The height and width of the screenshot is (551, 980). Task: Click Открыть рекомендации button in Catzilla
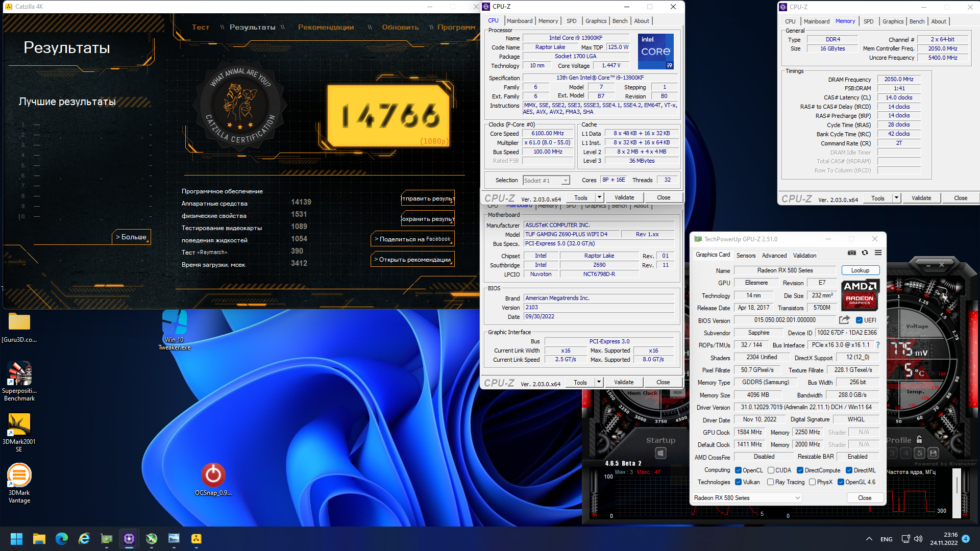click(x=412, y=259)
